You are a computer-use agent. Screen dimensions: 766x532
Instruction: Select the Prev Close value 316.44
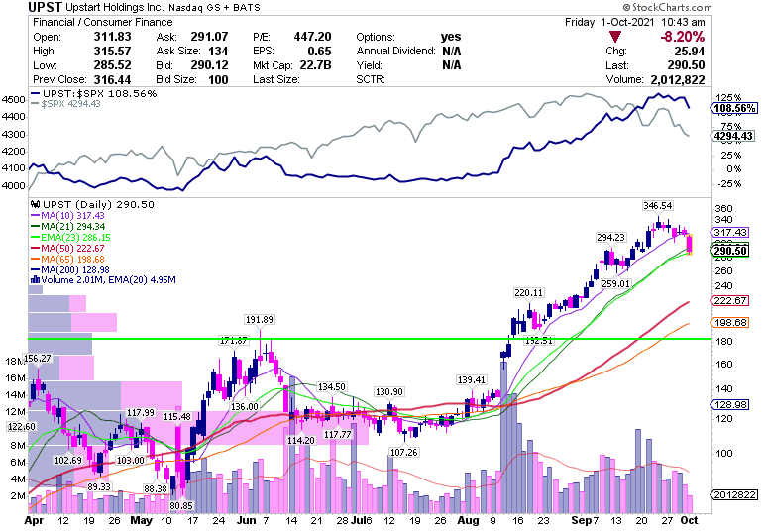tap(112, 79)
